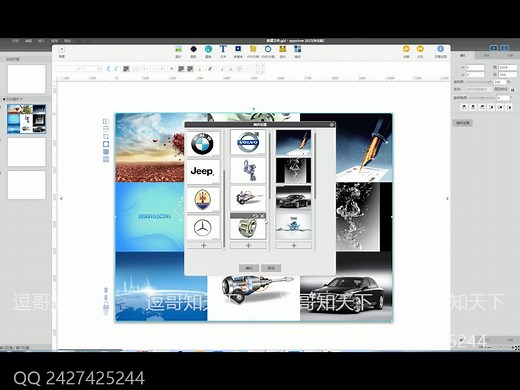Select the Maserati logo thumbnail
Image resolution: width=520 pixels, height=390 pixels.
(x=203, y=199)
